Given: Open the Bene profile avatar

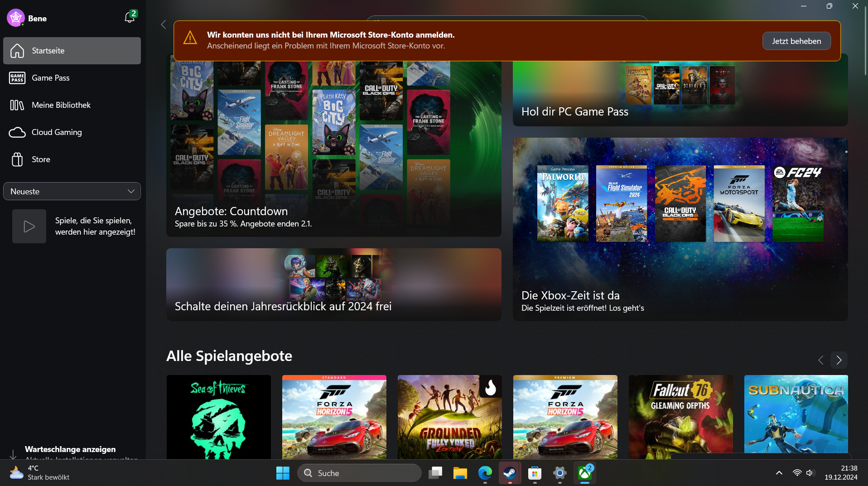Looking at the screenshot, I should pyautogui.click(x=15, y=18).
